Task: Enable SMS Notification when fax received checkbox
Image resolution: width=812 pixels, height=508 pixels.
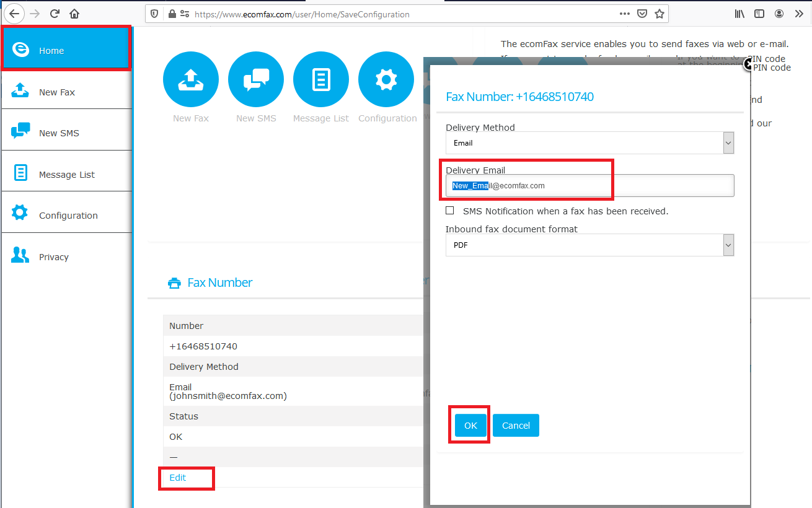Action: pyautogui.click(x=450, y=211)
